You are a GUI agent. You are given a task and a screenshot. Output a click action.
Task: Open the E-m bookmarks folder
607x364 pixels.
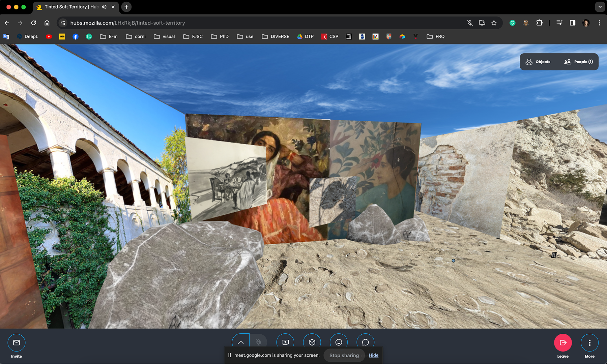[x=109, y=36]
